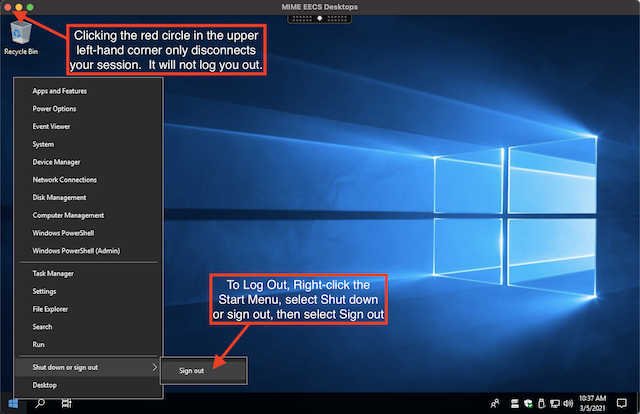This screenshot has width=640, height=414.
Task: Open Settings from the context menu
Action: tap(88, 291)
